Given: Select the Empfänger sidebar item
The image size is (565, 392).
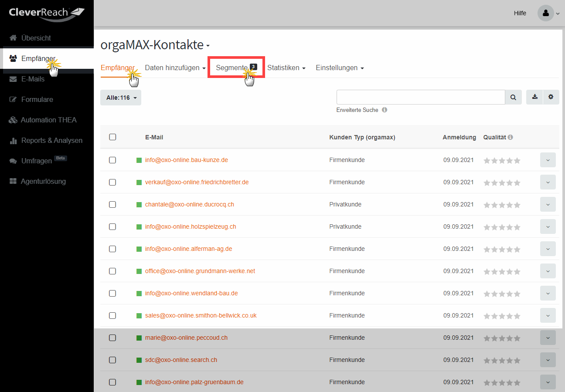Looking at the screenshot, I should 47,58.
